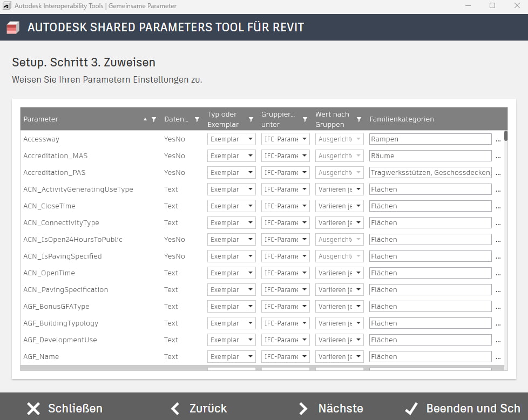Click the ellipsis button for AGF_DevelopmentUse row

[498, 341]
